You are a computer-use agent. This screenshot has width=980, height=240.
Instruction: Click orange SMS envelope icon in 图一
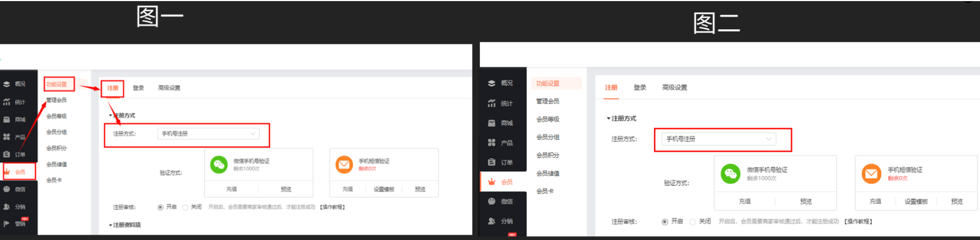[344, 164]
